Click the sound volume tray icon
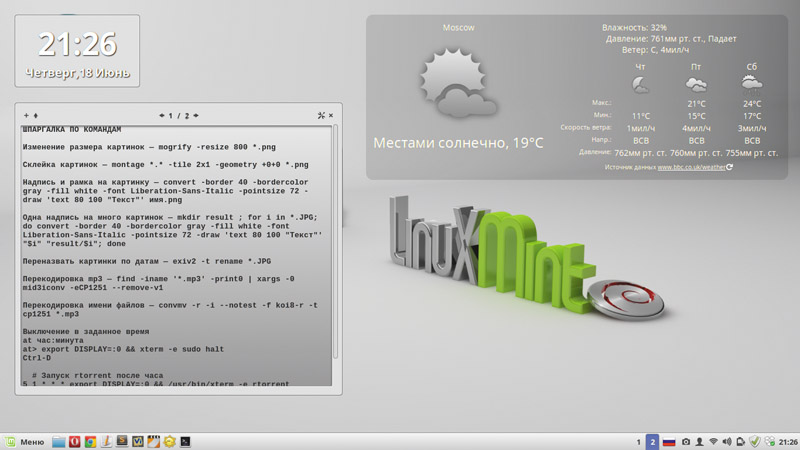Screen dimensions: 800x450 (727, 442)
